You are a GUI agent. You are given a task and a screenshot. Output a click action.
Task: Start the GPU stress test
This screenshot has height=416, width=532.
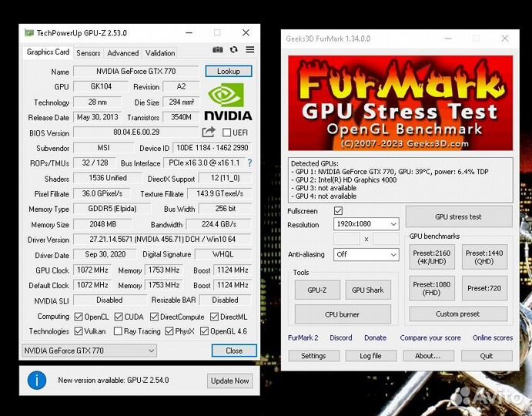459,216
